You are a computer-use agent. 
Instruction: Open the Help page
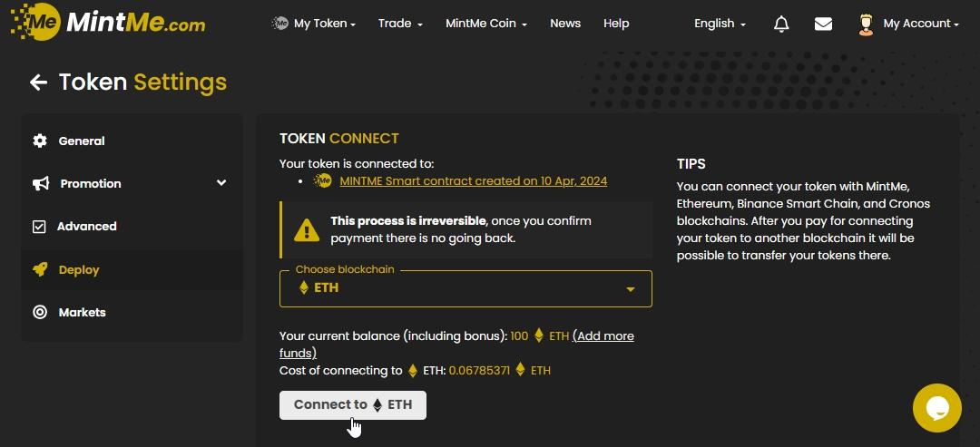coord(616,24)
